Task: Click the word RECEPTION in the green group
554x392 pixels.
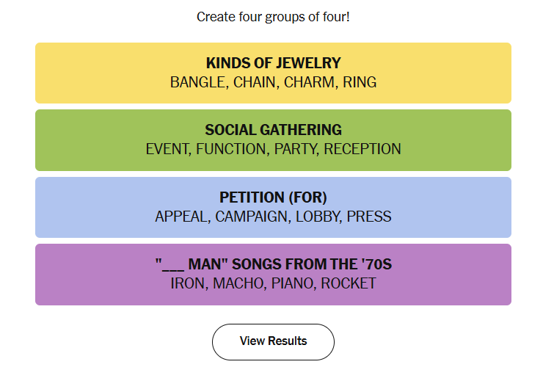Action: coord(362,149)
